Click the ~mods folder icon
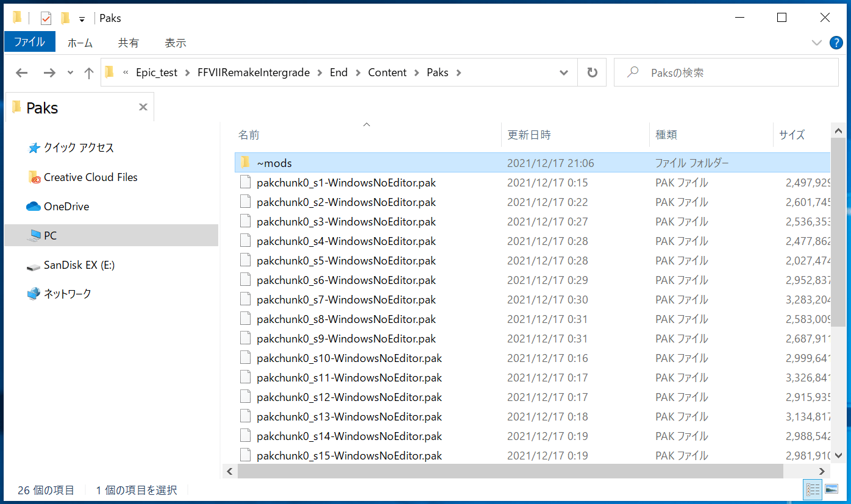The height and width of the screenshot is (504, 851). click(245, 162)
